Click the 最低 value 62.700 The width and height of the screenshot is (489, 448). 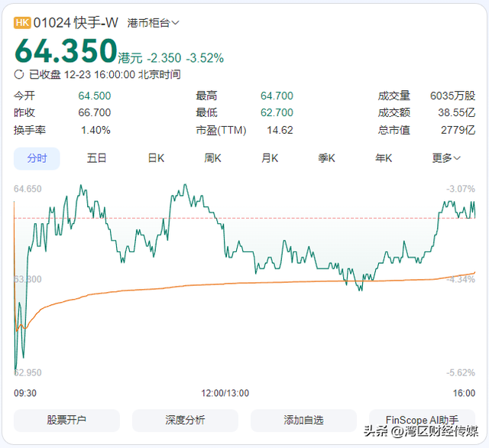[x=277, y=112]
